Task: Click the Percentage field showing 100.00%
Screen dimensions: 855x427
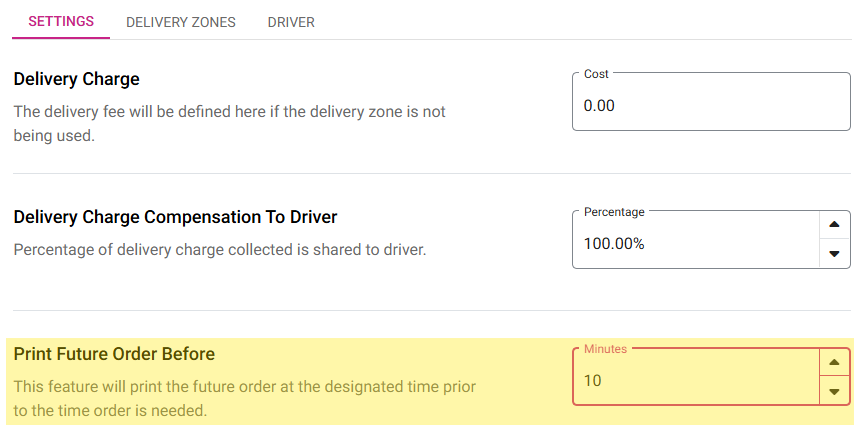Action: (x=695, y=243)
